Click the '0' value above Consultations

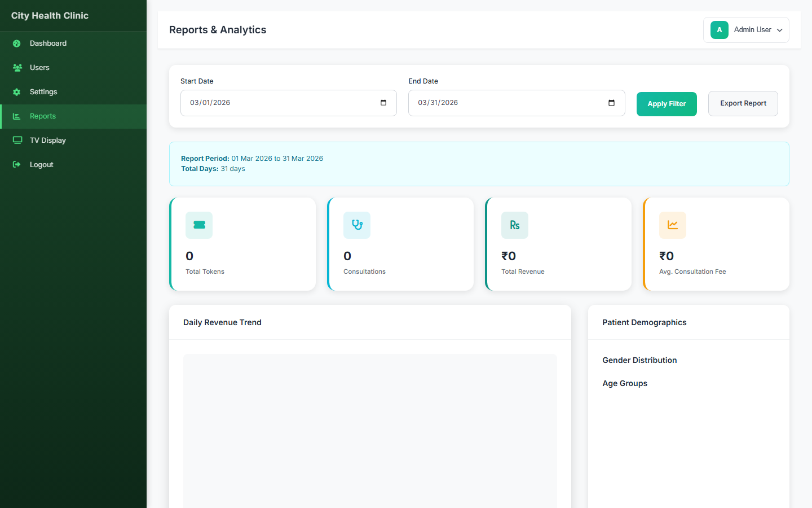coord(347,256)
